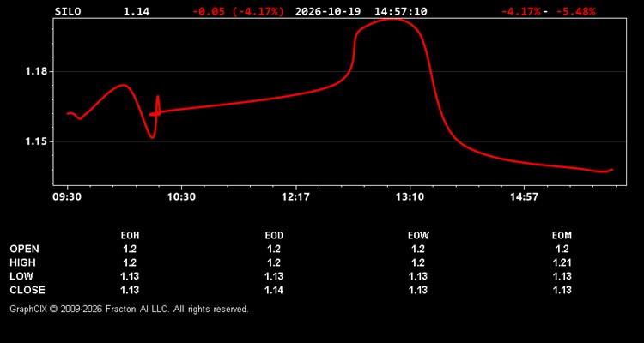644x343 pixels.
Task: Click the EOW CLOSE value 1.13
Action: point(418,290)
